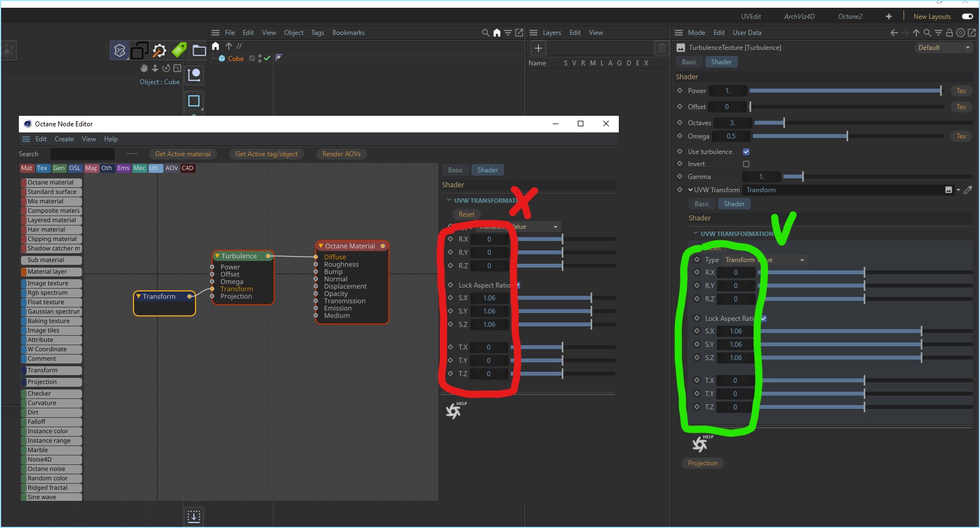
Task: Click the lock icon in Attribute Manager
Action: 950,33
